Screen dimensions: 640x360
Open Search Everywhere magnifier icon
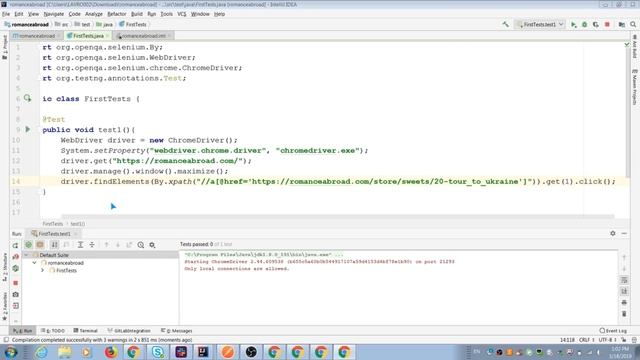tap(633, 24)
